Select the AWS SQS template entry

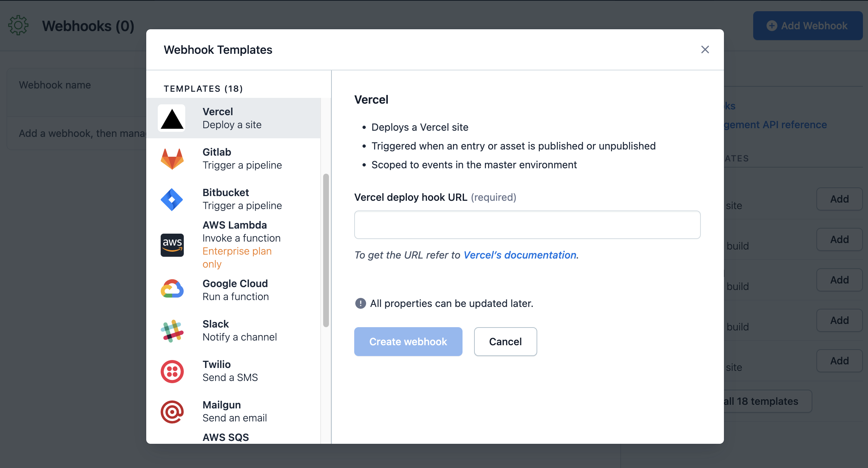pyautogui.click(x=226, y=437)
